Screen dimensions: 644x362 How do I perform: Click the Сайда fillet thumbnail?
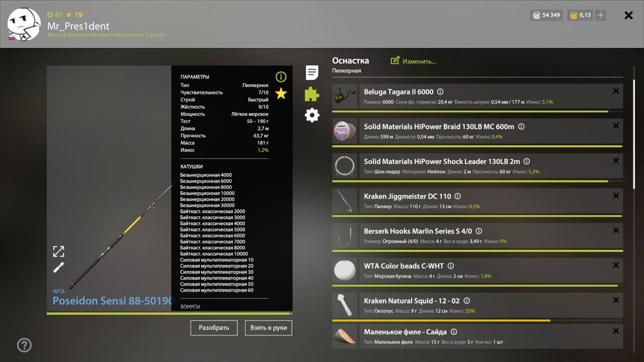click(345, 336)
